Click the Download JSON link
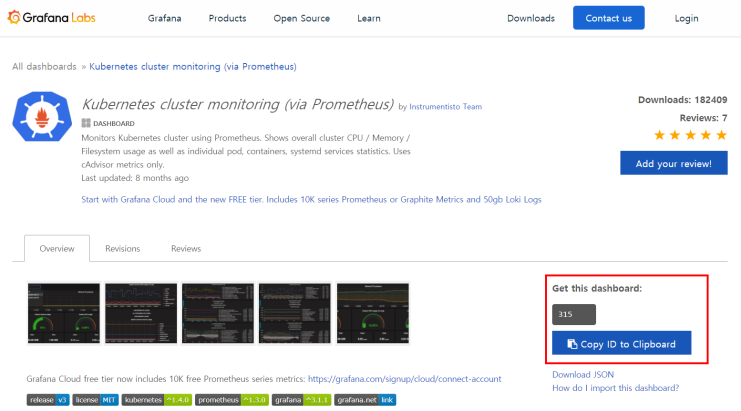 (583, 375)
